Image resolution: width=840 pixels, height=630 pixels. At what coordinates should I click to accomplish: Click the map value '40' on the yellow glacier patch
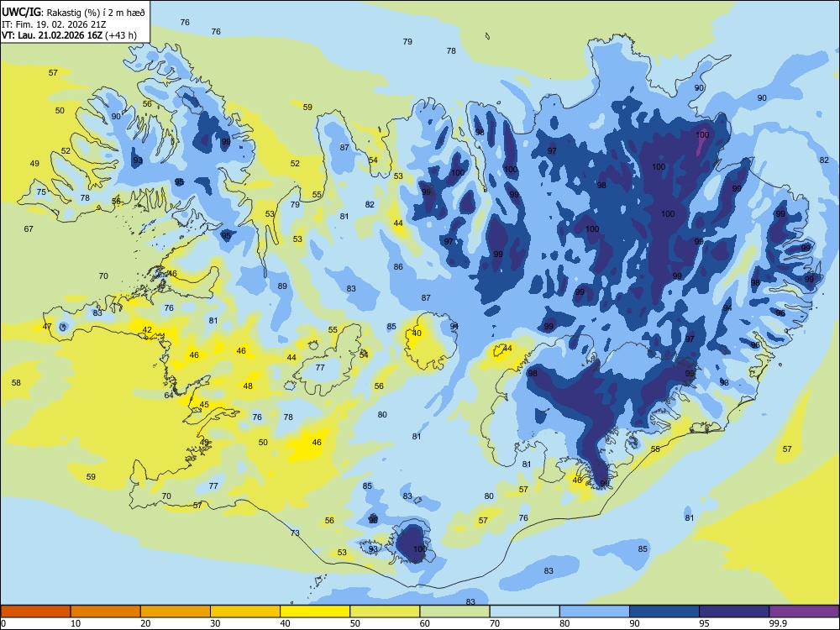(417, 333)
